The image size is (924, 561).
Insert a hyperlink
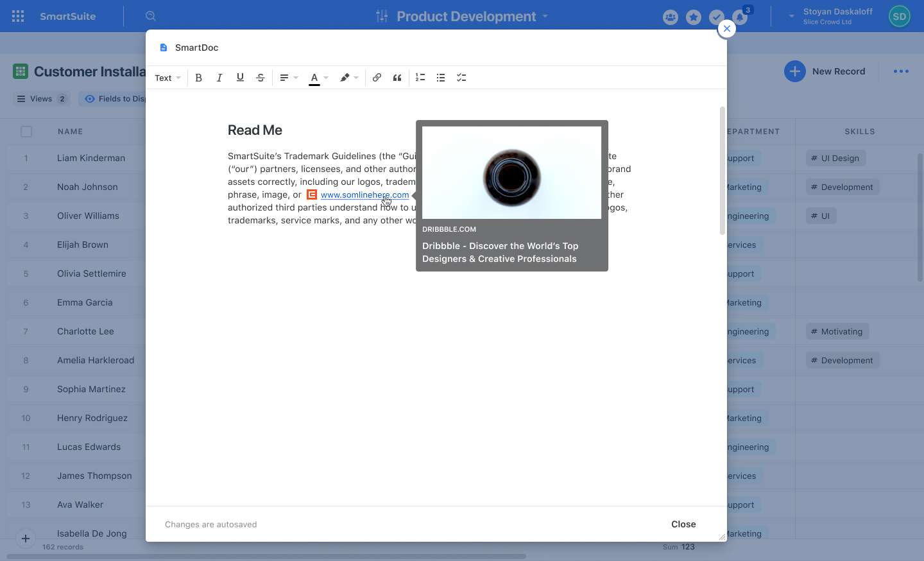(x=377, y=78)
